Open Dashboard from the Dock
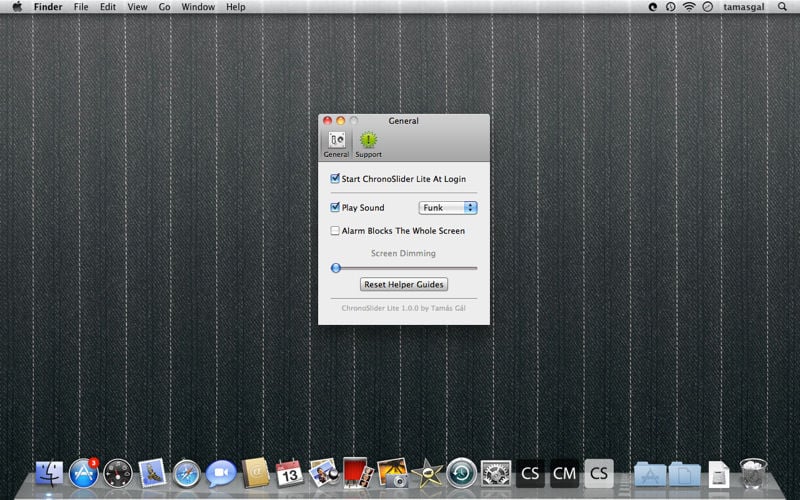Viewport: 800px width, 500px height. 118,473
